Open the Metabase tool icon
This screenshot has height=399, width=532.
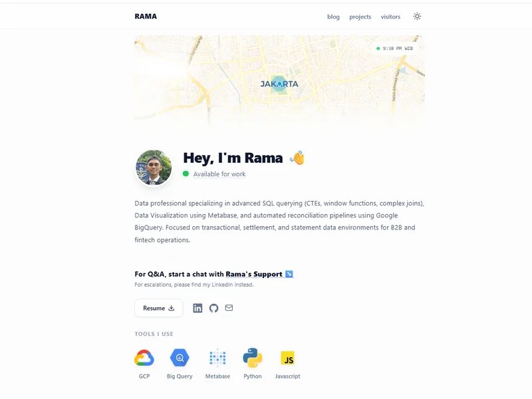click(218, 358)
